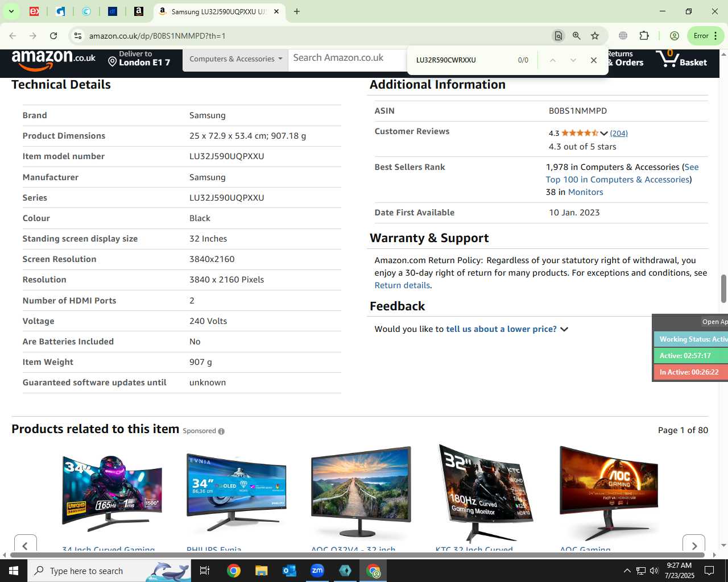Click the In Active 00:26:22 timer
The image size is (728, 582).
[x=690, y=372]
